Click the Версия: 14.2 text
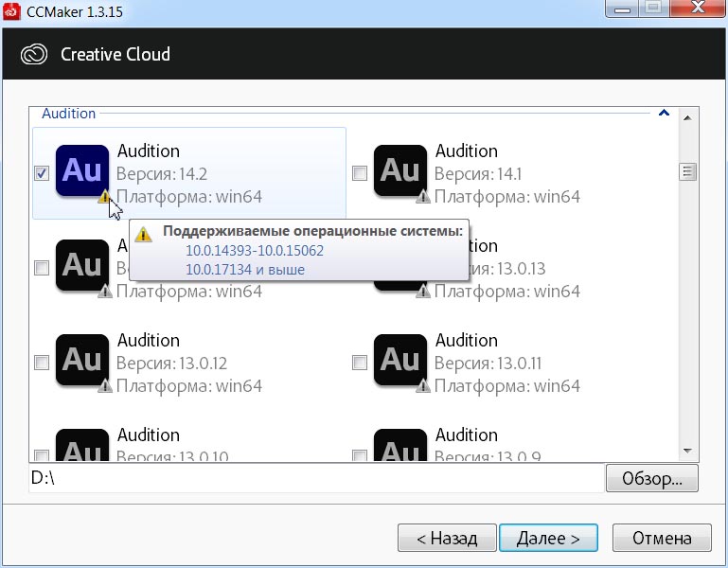Screen dimensions: 728x568 [162, 174]
